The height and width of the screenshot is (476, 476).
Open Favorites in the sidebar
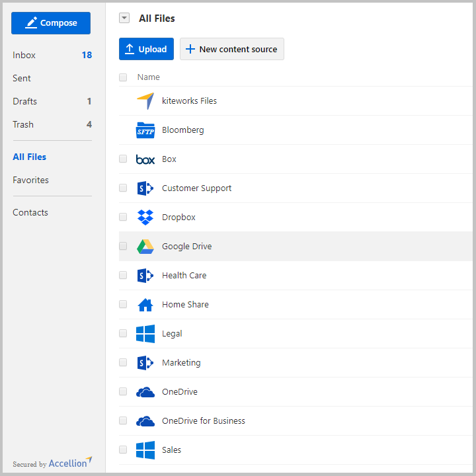30,180
